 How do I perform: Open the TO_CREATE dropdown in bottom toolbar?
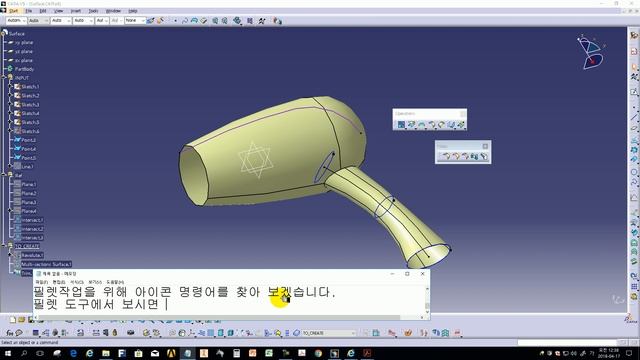pyautogui.click(x=329, y=333)
